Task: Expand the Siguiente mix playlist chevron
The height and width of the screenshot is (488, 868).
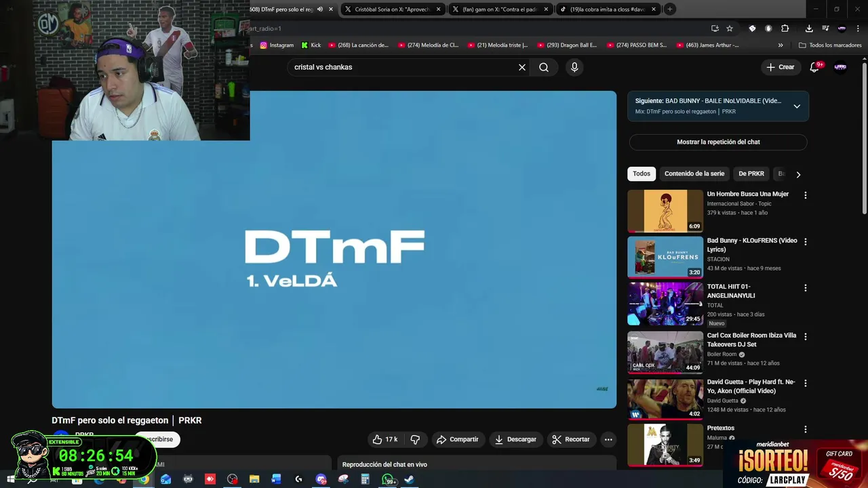Action: tap(797, 106)
